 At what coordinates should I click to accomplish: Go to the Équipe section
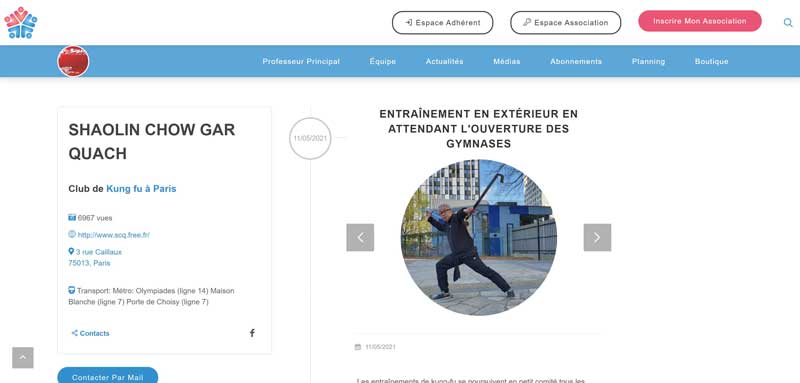pos(383,61)
